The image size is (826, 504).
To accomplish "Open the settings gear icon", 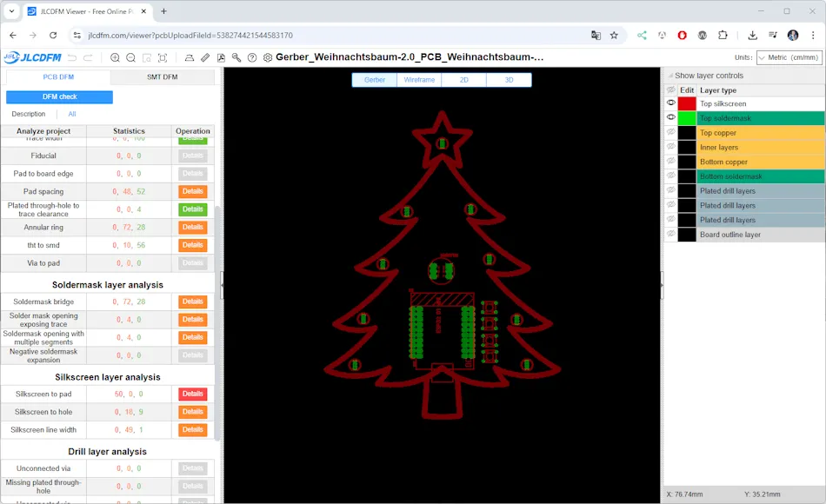I will click(x=268, y=58).
